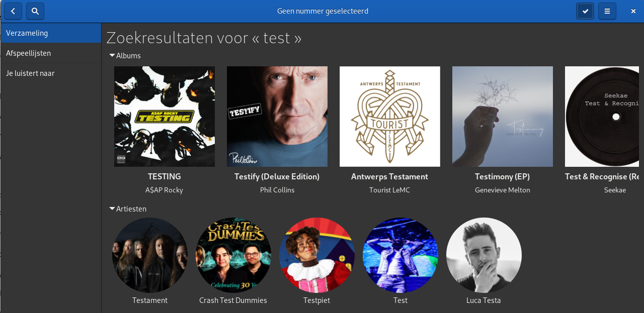This screenshot has height=313, width=644.
Task: Click the Testify (Deluxe Edition) title
Action: point(277,177)
